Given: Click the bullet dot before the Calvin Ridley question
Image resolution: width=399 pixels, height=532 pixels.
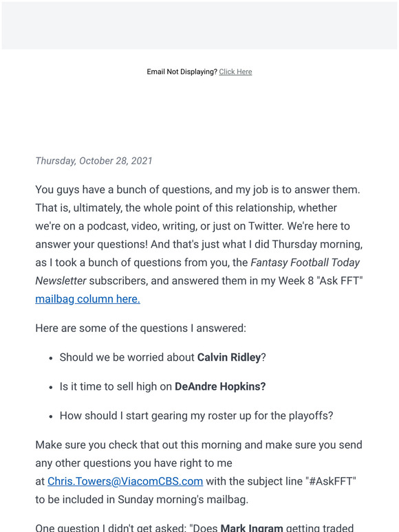Looking at the screenshot, I should click(x=51, y=358).
